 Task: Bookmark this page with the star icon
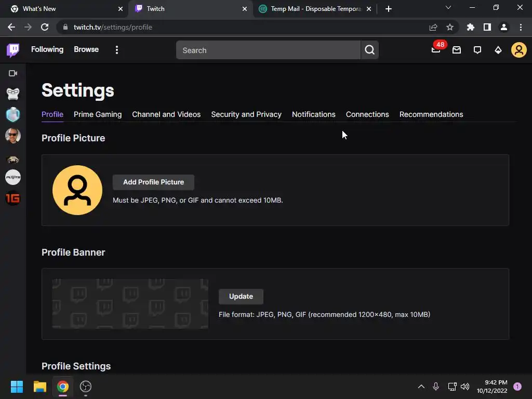[450, 27]
